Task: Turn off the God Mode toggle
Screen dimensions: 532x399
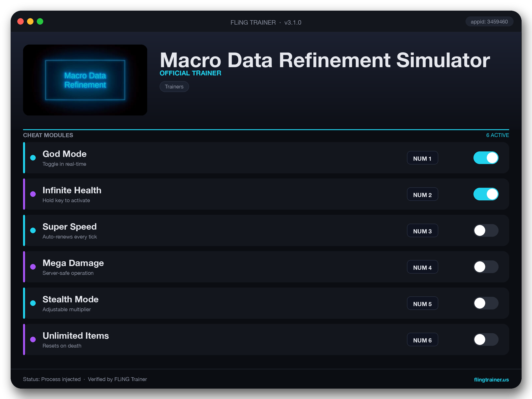Action: [x=486, y=158]
